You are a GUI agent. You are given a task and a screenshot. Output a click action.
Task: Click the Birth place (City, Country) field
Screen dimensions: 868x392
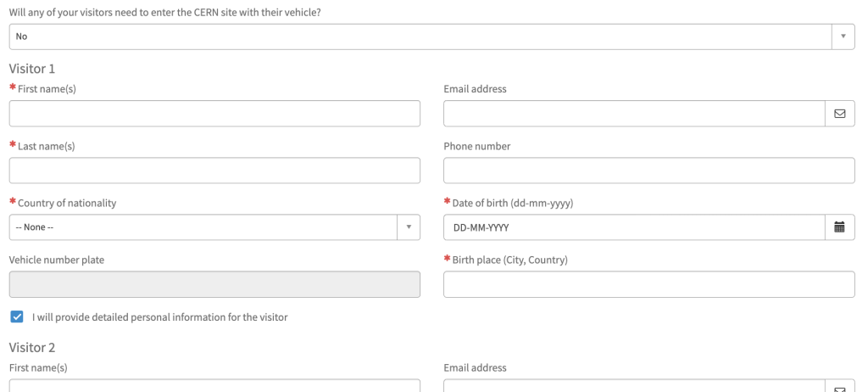[x=649, y=284]
